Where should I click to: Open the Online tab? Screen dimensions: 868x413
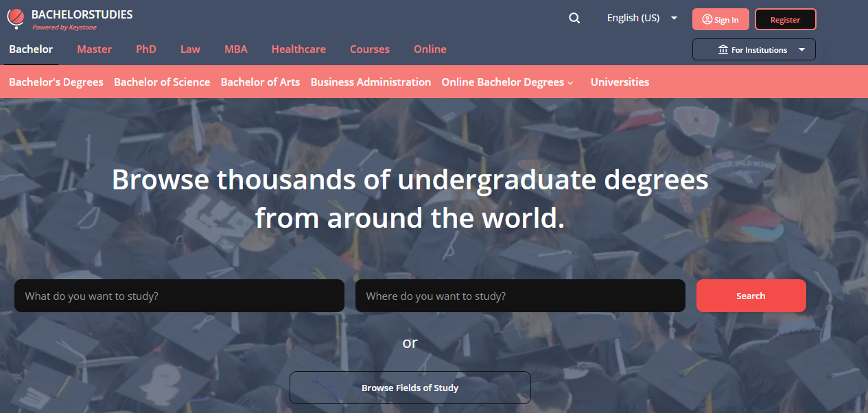(430, 49)
